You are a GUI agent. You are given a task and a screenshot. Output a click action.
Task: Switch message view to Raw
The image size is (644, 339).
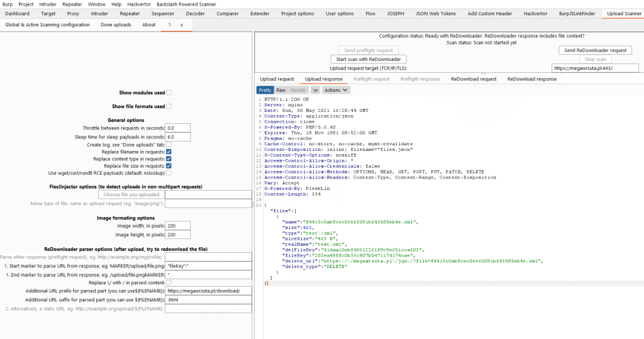coord(281,90)
